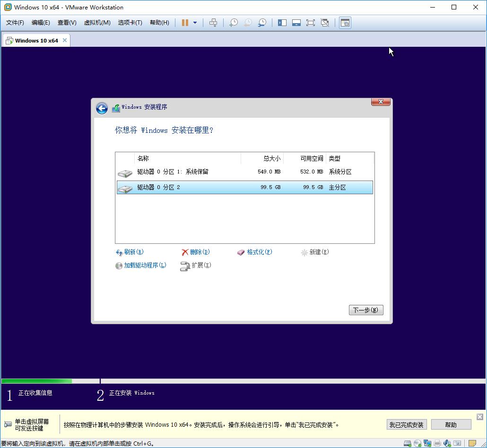Click the green installation progress bar
Viewport: 487px width, 448px height.
coord(36,381)
